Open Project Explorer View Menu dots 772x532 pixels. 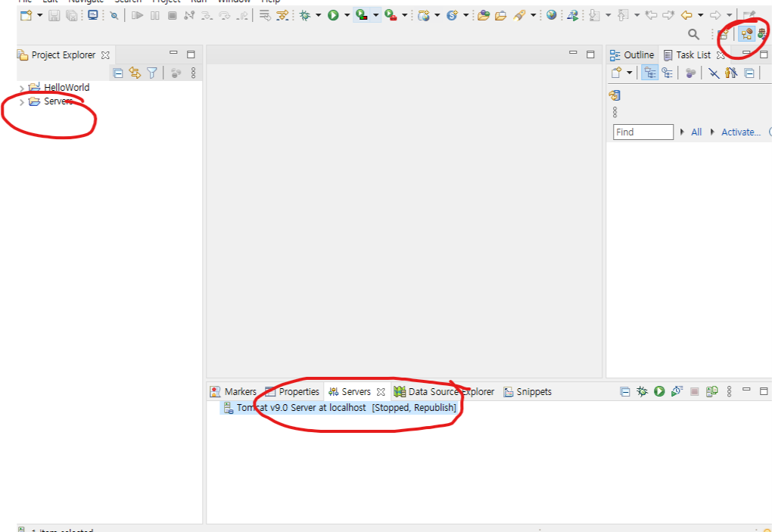[194, 73]
